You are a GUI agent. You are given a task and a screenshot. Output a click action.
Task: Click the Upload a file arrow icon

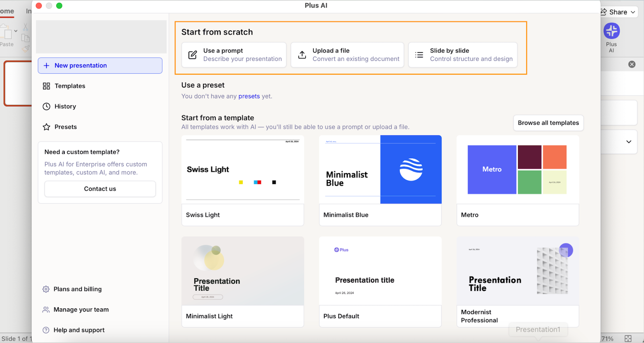tap(302, 55)
